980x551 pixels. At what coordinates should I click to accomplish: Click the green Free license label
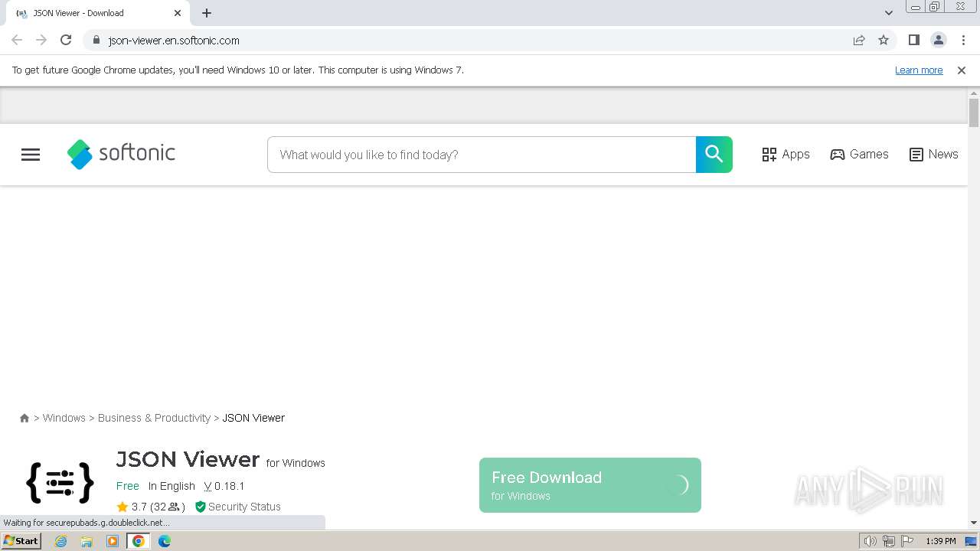tap(128, 486)
